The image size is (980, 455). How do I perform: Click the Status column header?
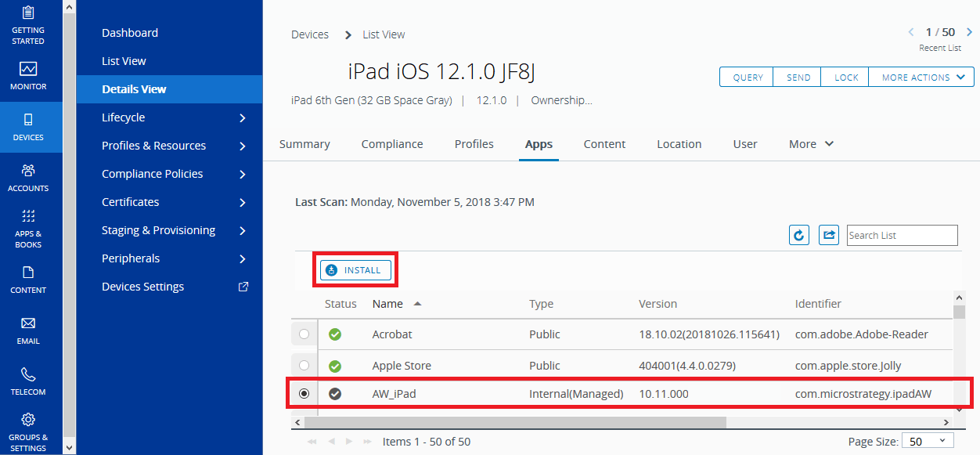tap(340, 304)
